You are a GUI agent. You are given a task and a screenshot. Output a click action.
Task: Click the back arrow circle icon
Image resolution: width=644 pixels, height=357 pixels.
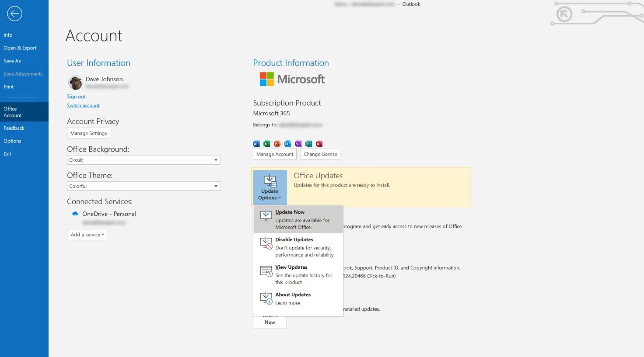tap(14, 14)
